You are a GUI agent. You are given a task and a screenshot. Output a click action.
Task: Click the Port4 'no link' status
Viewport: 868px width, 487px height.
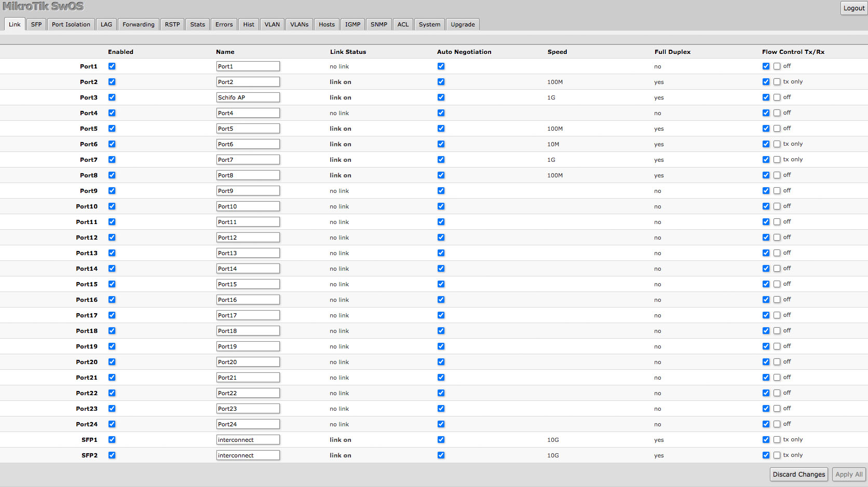coord(340,113)
